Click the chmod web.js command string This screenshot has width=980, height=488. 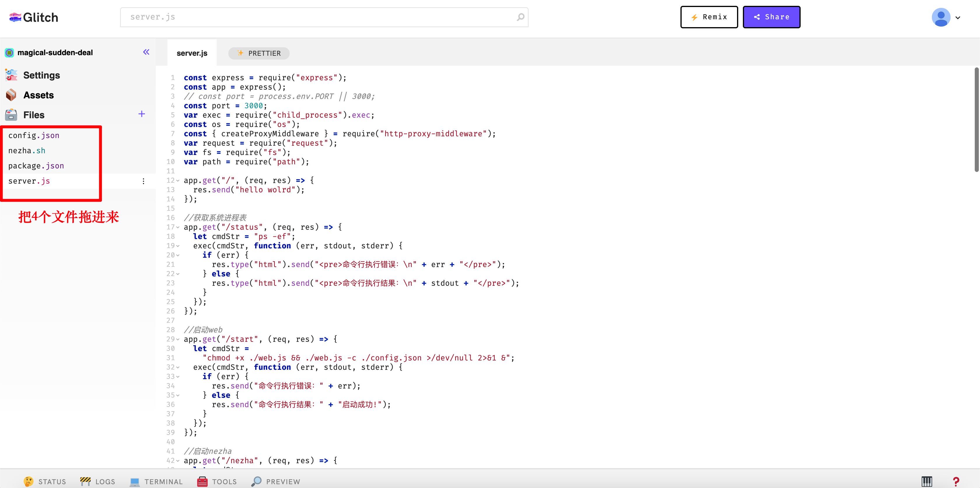[x=356, y=358]
